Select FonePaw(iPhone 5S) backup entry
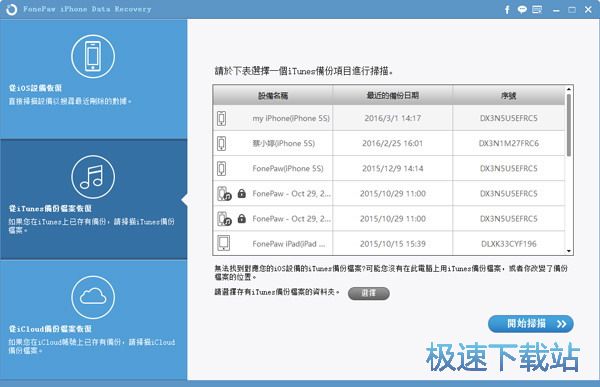 click(389, 168)
